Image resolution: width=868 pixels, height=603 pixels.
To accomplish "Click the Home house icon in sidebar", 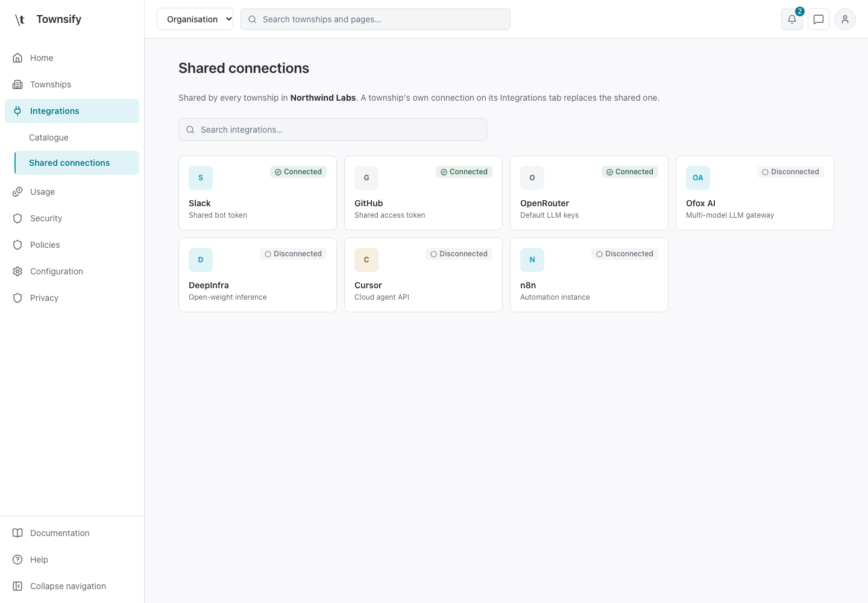I will click(x=17, y=58).
